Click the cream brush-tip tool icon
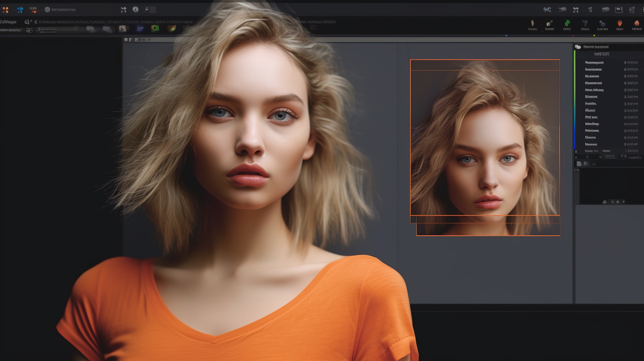This screenshot has height=361, width=644. (x=533, y=24)
